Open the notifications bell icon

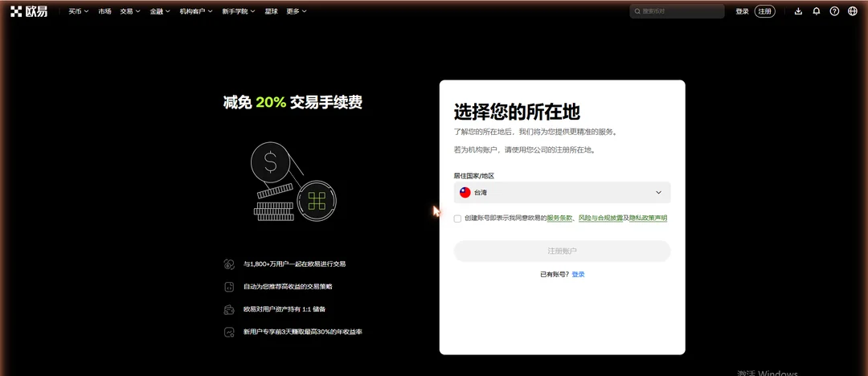pos(817,11)
